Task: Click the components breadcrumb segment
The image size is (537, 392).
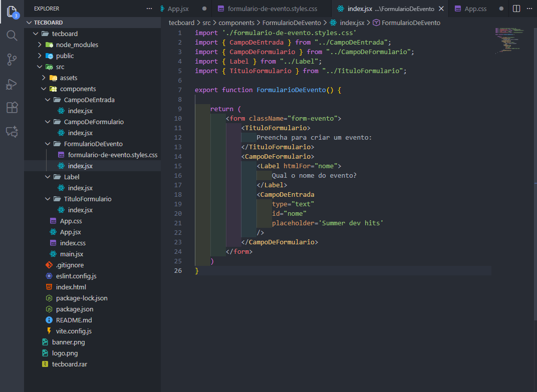Action: 236,23
